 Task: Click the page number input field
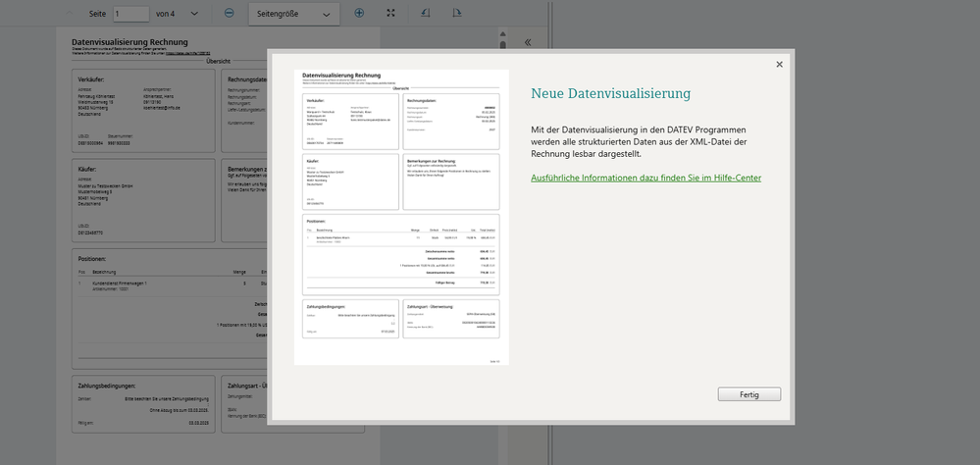pos(130,14)
